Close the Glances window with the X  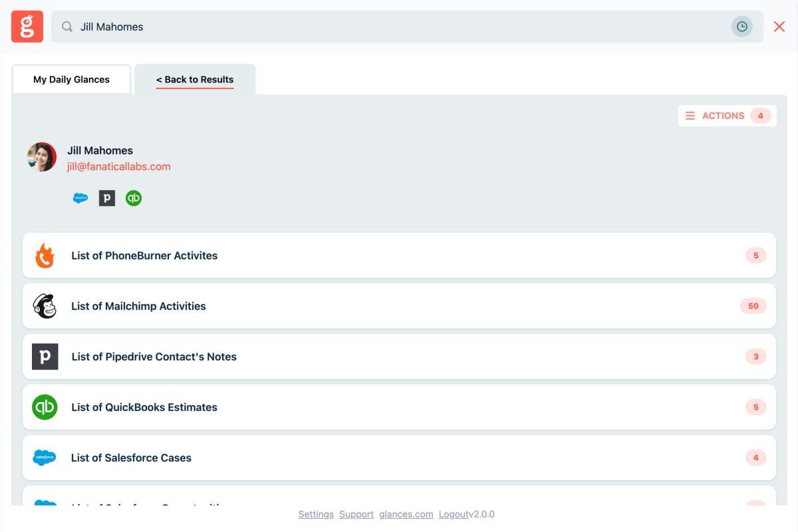click(x=779, y=27)
